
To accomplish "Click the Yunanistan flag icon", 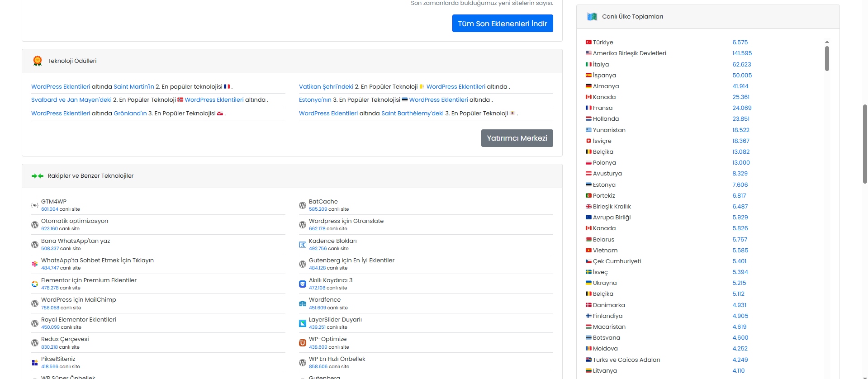I will point(588,130).
